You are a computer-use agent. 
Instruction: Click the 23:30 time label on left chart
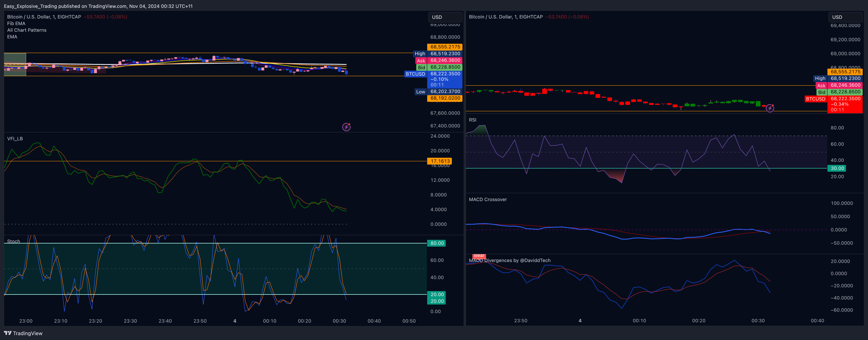(x=130, y=321)
